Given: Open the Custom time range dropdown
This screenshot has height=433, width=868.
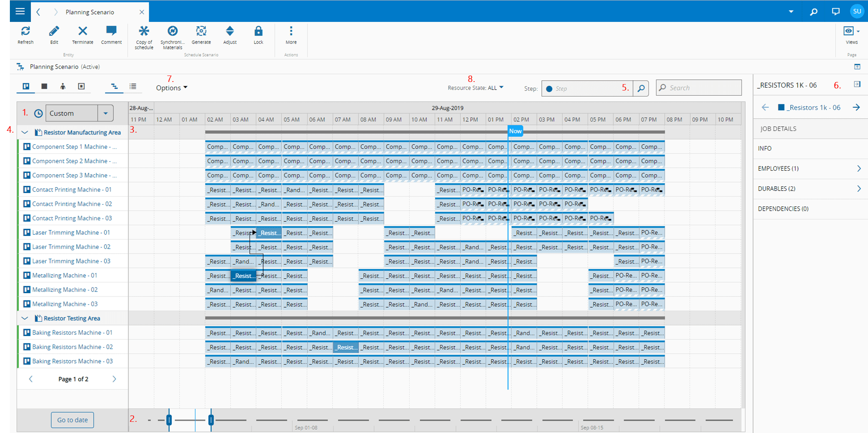Looking at the screenshot, I should point(105,113).
